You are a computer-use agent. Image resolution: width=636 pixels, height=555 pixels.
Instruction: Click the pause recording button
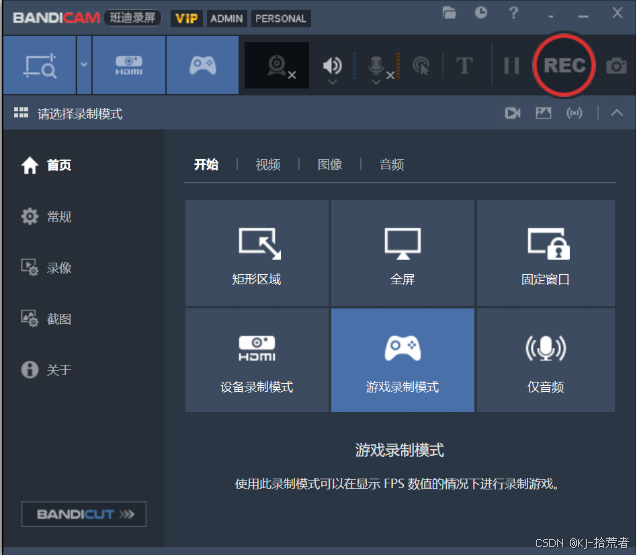[x=511, y=66]
